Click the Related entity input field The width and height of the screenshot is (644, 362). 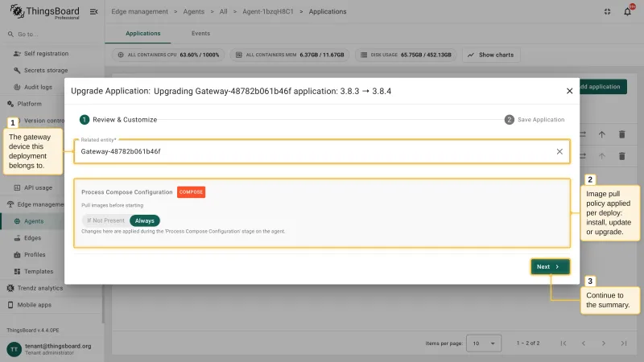pyautogui.click(x=321, y=151)
